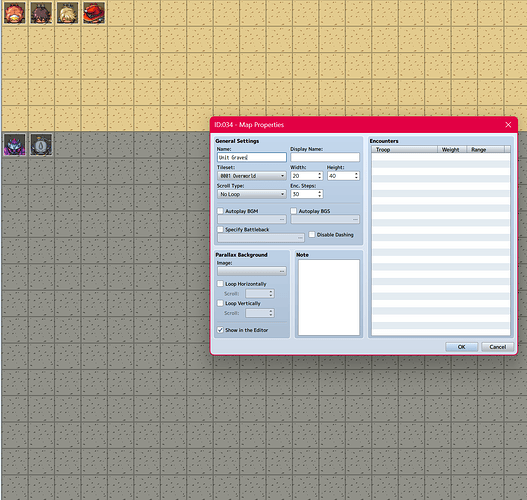Click the Autoplay BGS file selection field
This screenshot has height=500, width=527.
[x=325, y=219]
